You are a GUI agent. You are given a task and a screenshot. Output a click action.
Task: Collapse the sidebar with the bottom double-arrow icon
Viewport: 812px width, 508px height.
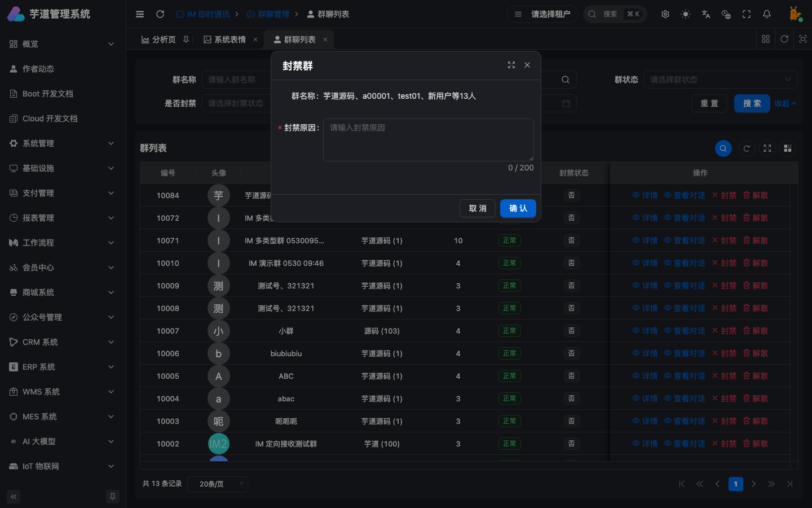point(14,497)
